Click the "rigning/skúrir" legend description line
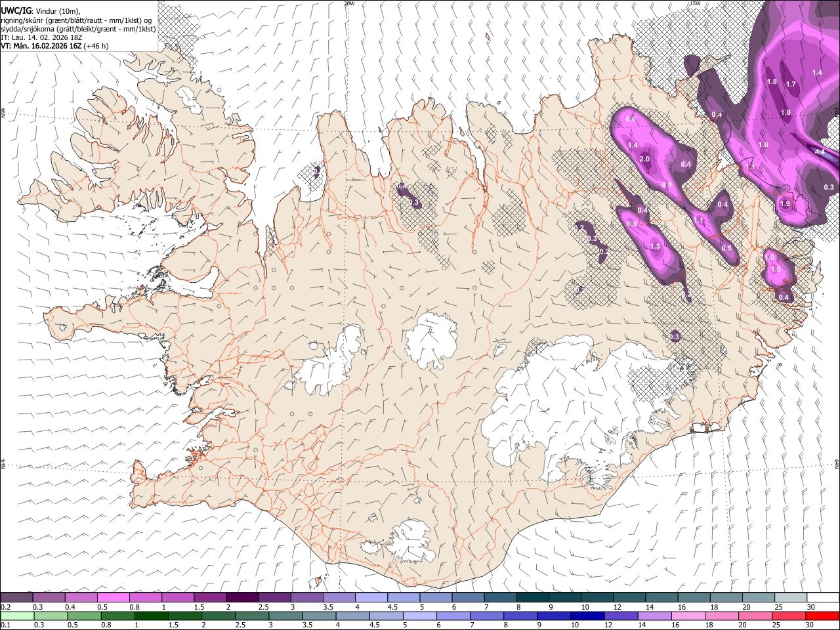This screenshot has height=630, width=840. [77, 21]
